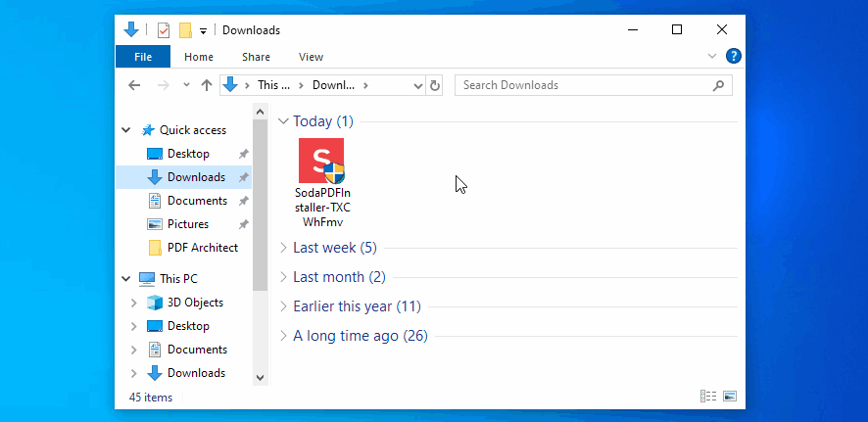Collapse the This PC tree node
Screen dimensions: 868x422
[x=126, y=279]
